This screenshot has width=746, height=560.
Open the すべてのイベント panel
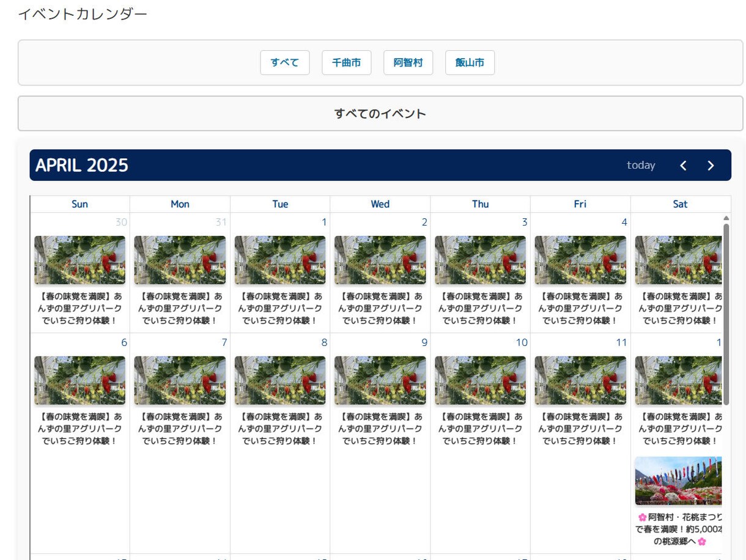click(380, 113)
